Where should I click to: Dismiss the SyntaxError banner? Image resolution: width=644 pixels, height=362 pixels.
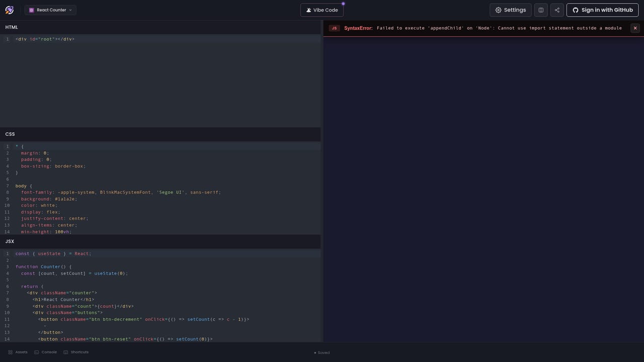tap(635, 28)
